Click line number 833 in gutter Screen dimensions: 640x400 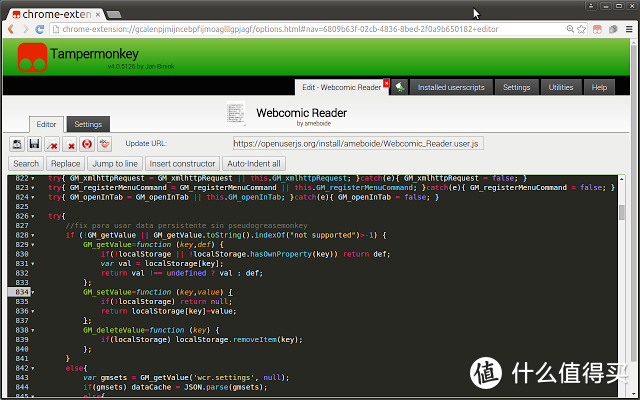[x=22, y=283]
